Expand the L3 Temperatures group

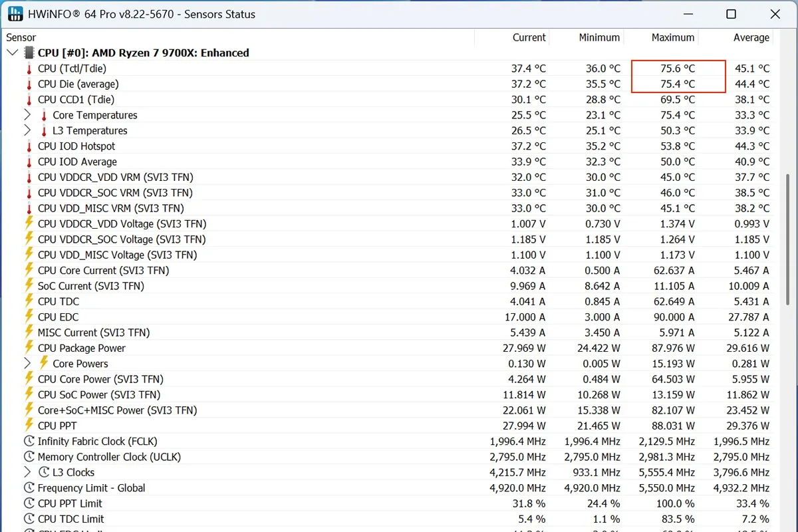click(x=27, y=130)
